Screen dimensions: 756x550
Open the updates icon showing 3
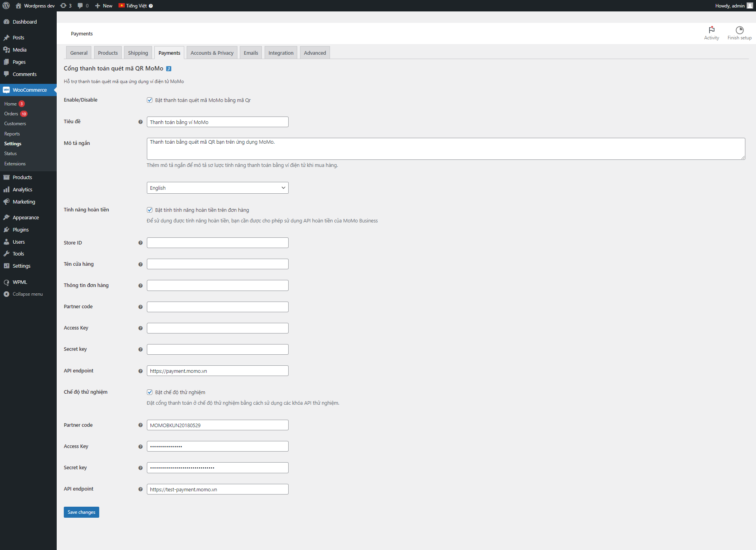coord(63,6)
